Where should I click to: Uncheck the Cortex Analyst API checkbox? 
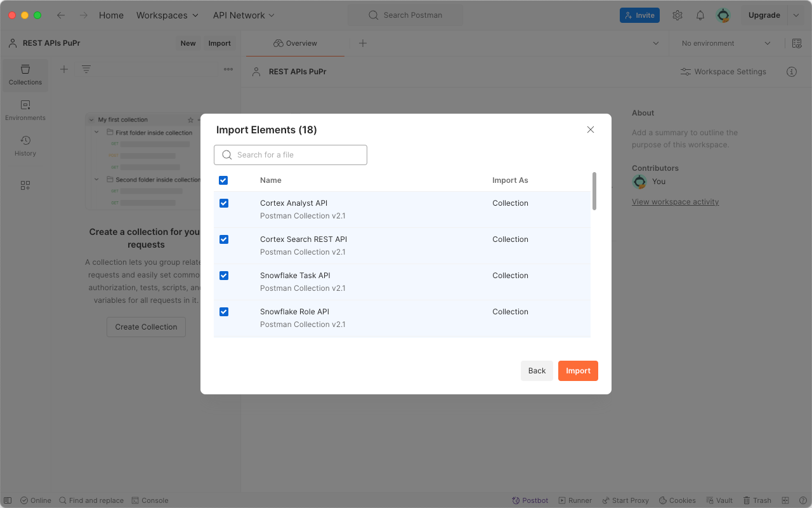coord(223,203)
